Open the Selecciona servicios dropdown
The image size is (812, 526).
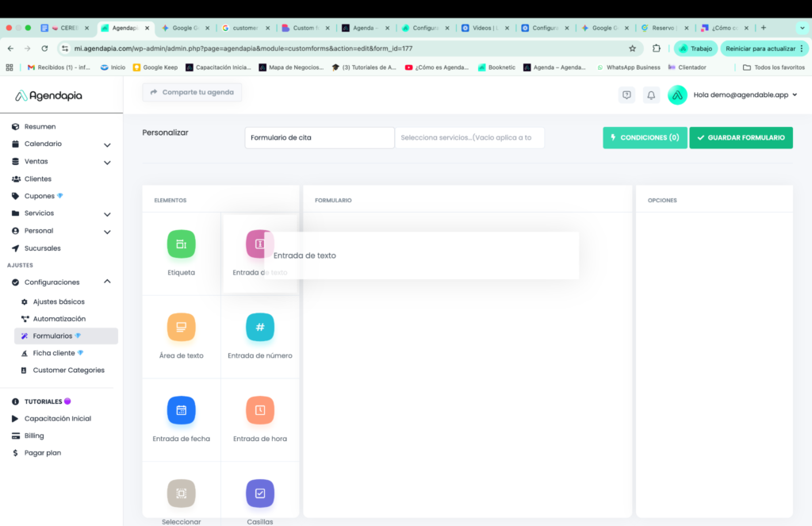469,138
